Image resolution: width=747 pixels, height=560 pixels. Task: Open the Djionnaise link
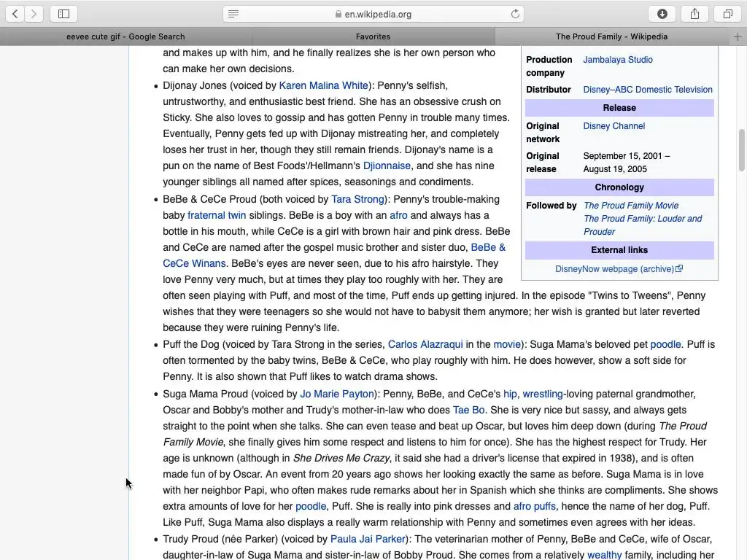tap(387, 166)
